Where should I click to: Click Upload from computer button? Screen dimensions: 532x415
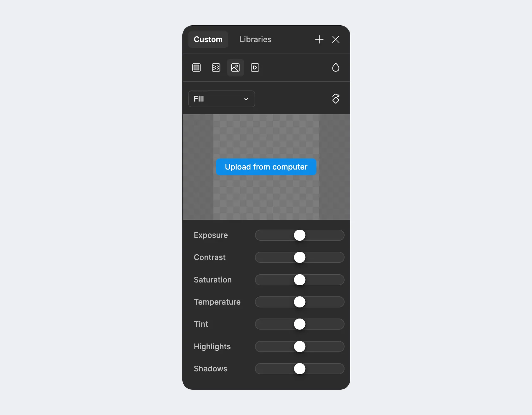coord(266,167)
